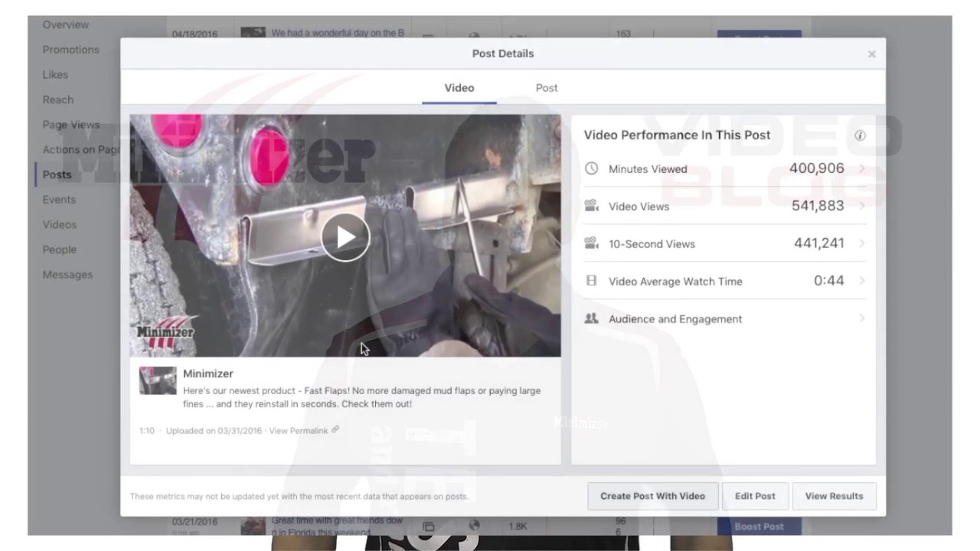Expand the Video Average Watch Time chevron
The height and width of the screenshot is (551, 980).
[861, 281]
